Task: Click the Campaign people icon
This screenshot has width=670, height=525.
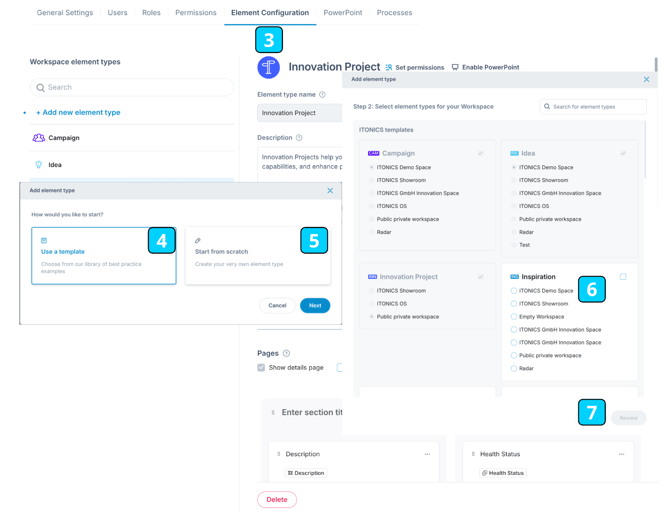Action: 38,138
